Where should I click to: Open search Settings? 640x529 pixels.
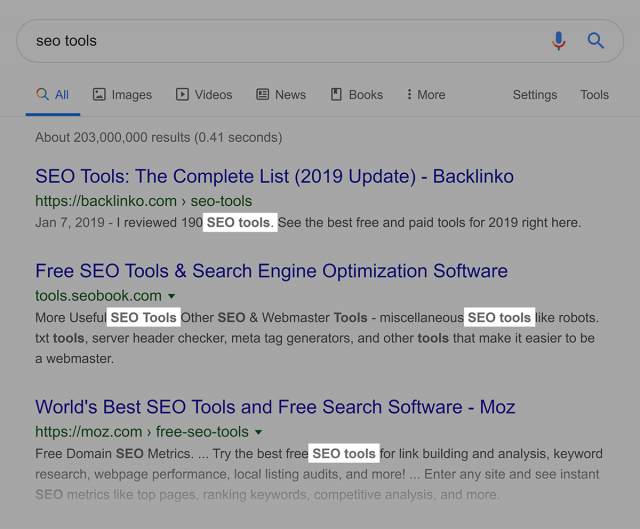coord(535,95)
